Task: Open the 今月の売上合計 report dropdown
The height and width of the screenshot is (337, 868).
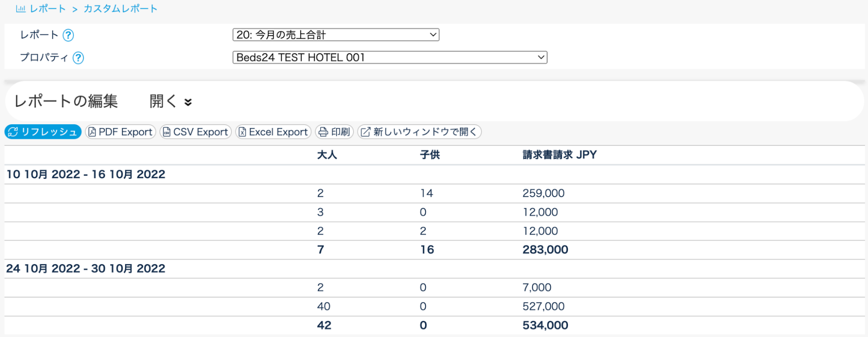Action: pos(336,35)
